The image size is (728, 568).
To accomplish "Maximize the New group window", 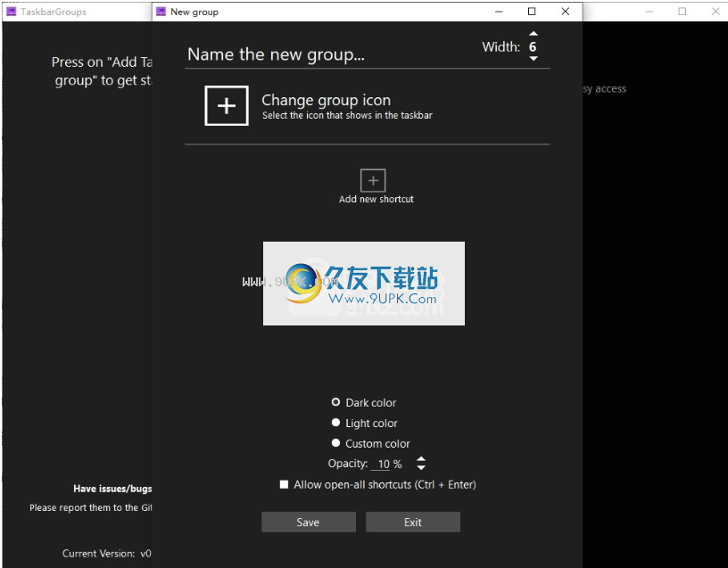I will coord(532,12).
